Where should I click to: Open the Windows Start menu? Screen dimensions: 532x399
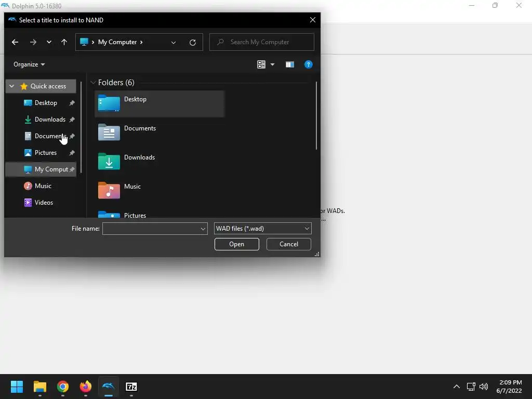[17, 387]
